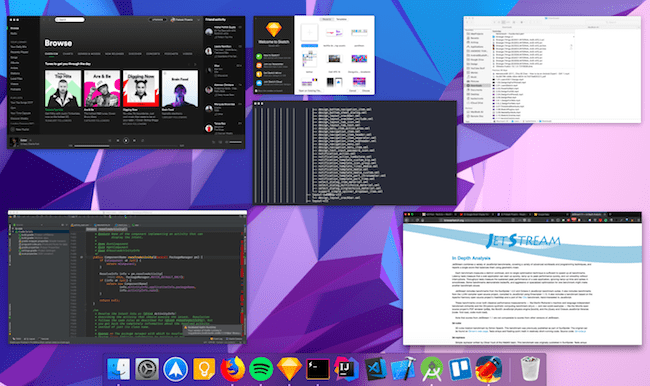650x386 pixels.
Task: Seek within the Spotify track progress bar
Action: coord(126,146)
